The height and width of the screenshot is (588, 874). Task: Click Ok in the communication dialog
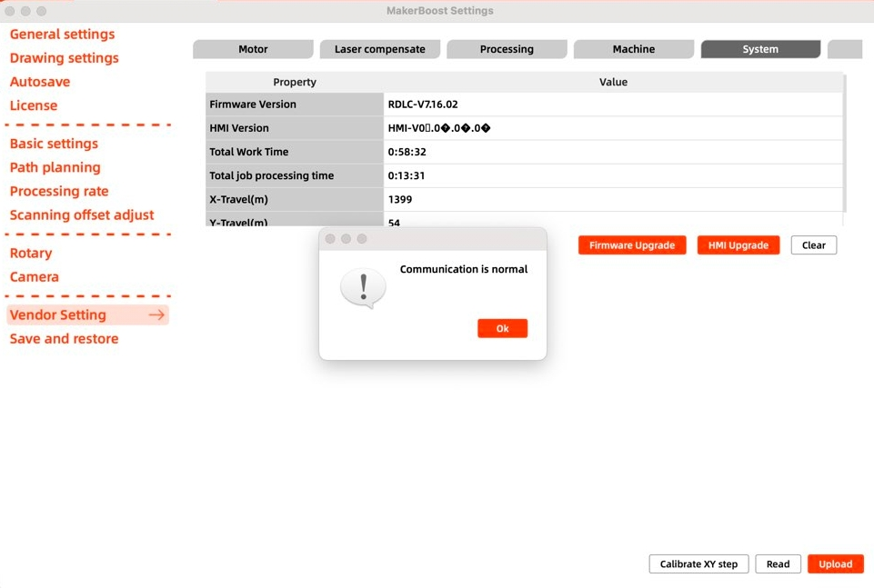tap(502, 329)
